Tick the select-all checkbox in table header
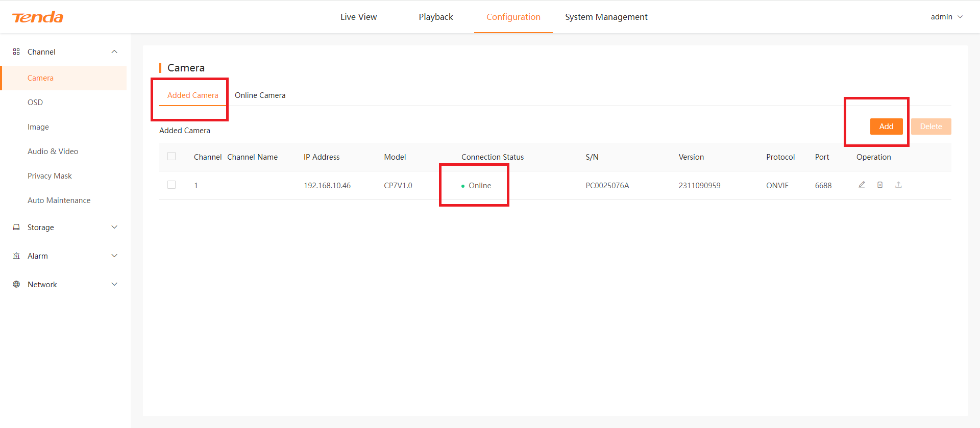The image size is (980, 428). [171, 156]
